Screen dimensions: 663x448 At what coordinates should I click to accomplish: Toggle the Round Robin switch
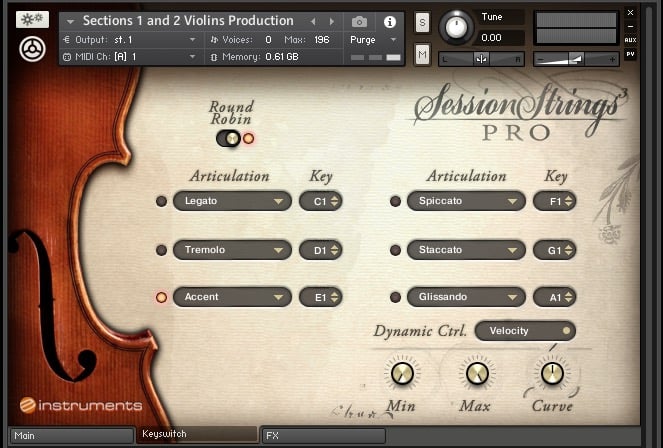pyautogui.click(x=228, y=138)
